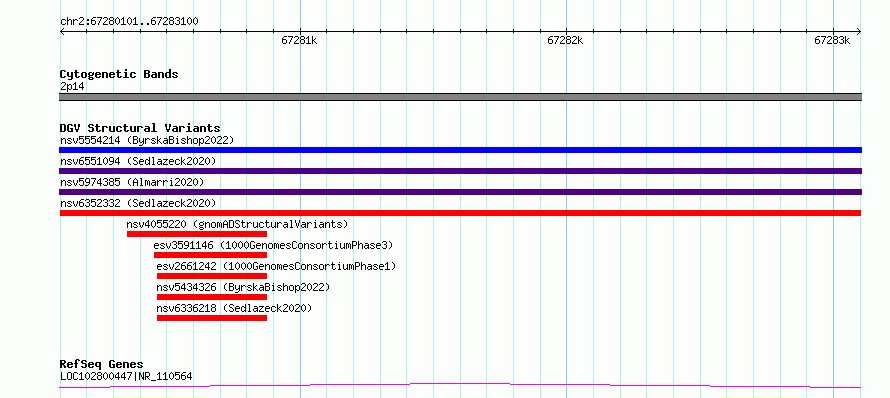Select the purple nsv6551094 variant bar

(460, 171)
